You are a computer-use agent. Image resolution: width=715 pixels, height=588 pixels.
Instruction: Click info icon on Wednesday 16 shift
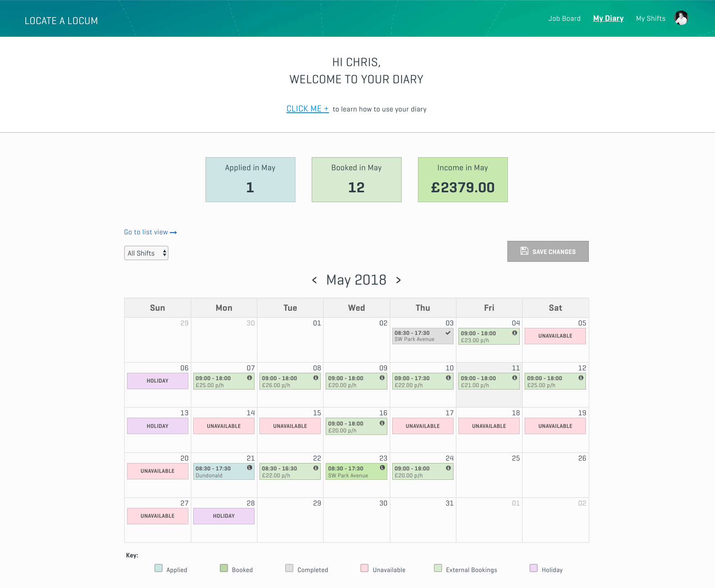[x=382, y=423]
